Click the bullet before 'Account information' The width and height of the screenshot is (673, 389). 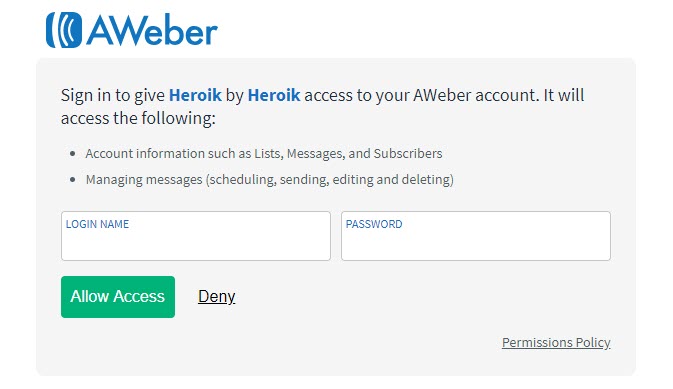(73, 154)
